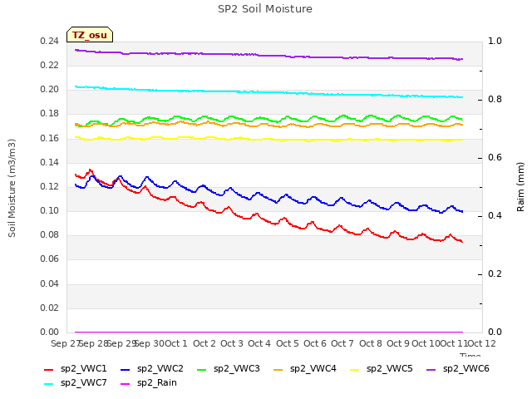Click the Oct 8 x-axis tick label
Viewport: 532px width, 399px height.
(371, 343)
